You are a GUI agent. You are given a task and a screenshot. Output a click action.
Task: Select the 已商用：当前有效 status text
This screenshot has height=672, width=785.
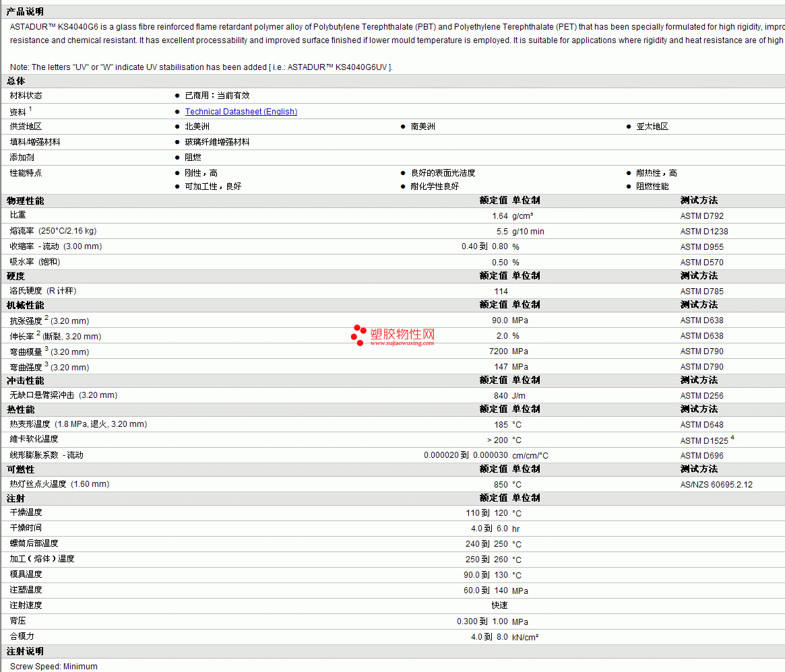pyautogui.click(x=217, y=96)
